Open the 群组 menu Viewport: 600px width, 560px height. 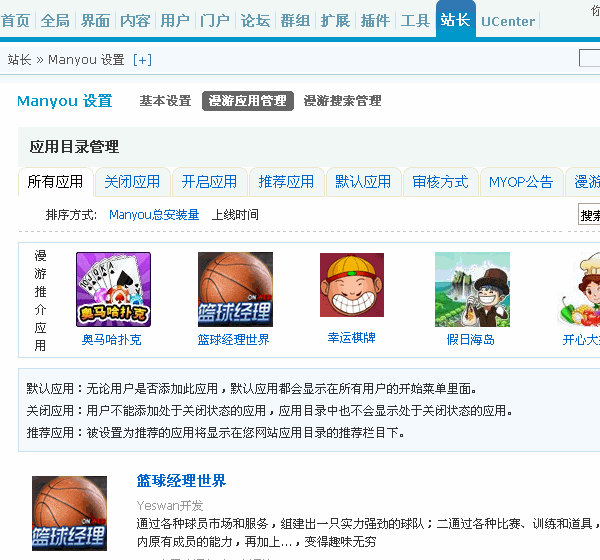point(295,21)
